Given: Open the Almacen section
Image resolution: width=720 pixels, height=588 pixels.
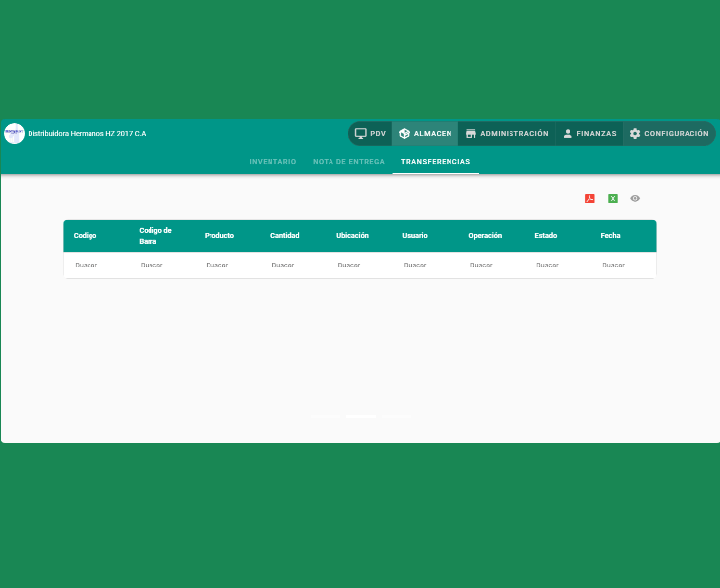Looking at the screenshot, I should click(x=426, y=133).
